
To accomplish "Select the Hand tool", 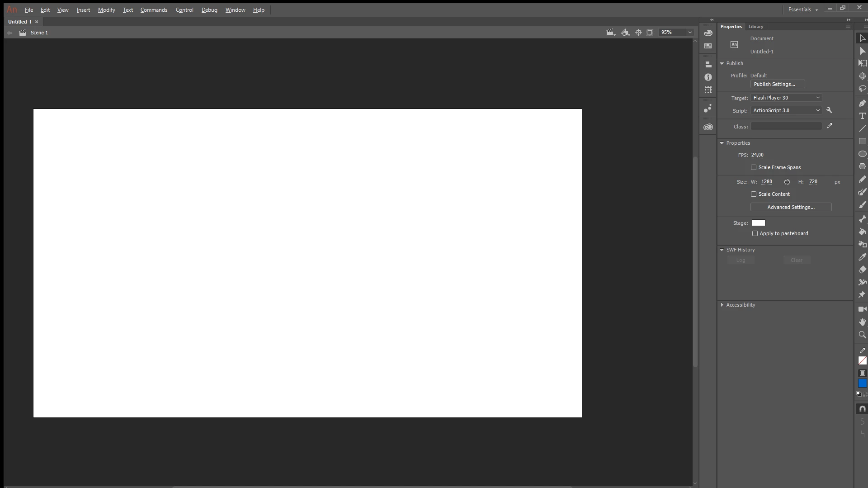I will [x=862, y=322].
